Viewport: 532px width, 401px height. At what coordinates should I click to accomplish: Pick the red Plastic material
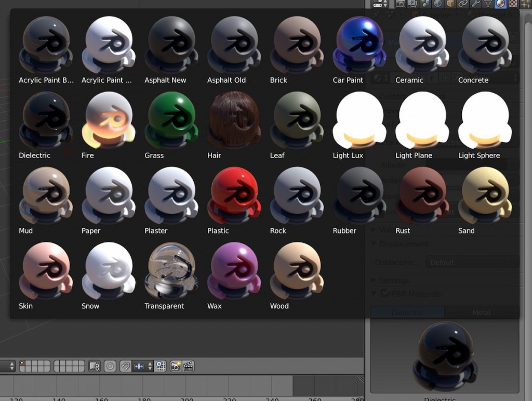pyautogui.click(x=234, y=201)
